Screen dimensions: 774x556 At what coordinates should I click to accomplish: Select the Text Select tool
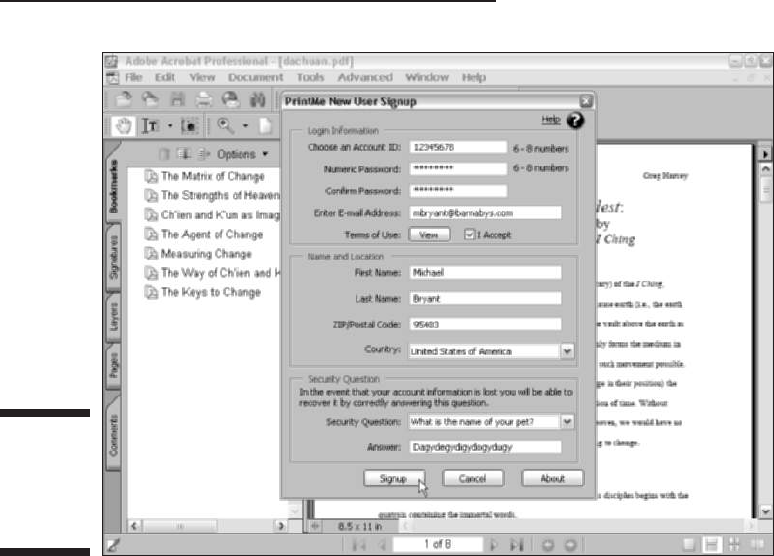(x=150, y=126)
